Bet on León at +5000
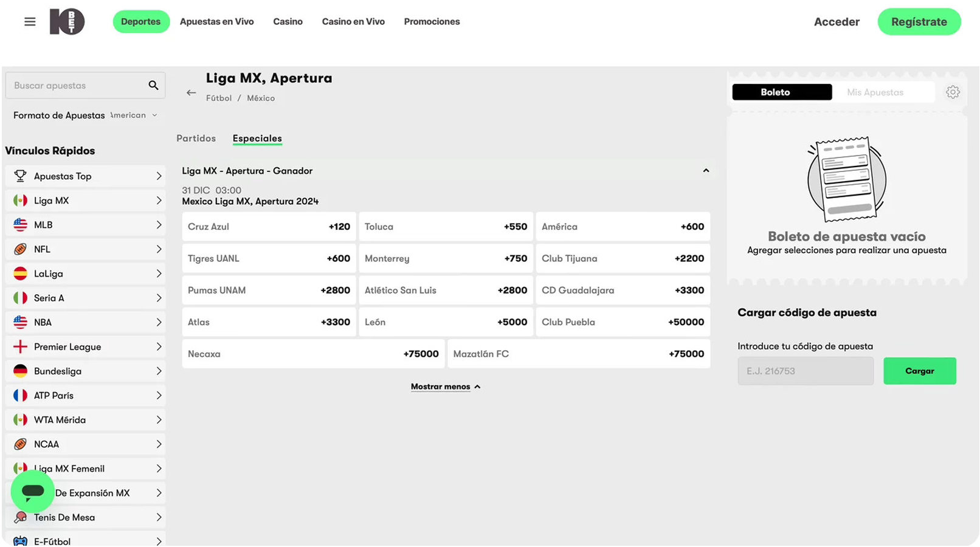The image size is (980, 547). (446, 322)
